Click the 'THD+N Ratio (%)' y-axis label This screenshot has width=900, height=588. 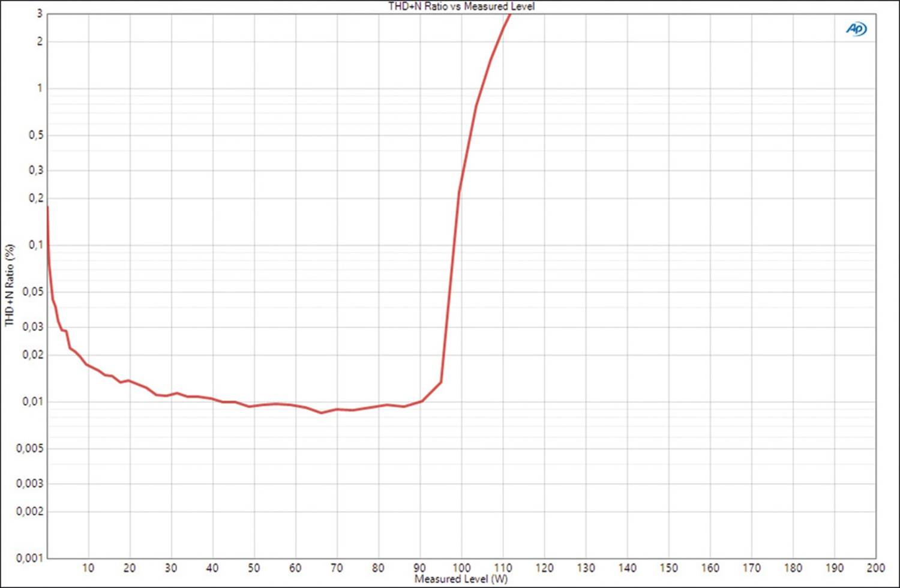point(9,285)
